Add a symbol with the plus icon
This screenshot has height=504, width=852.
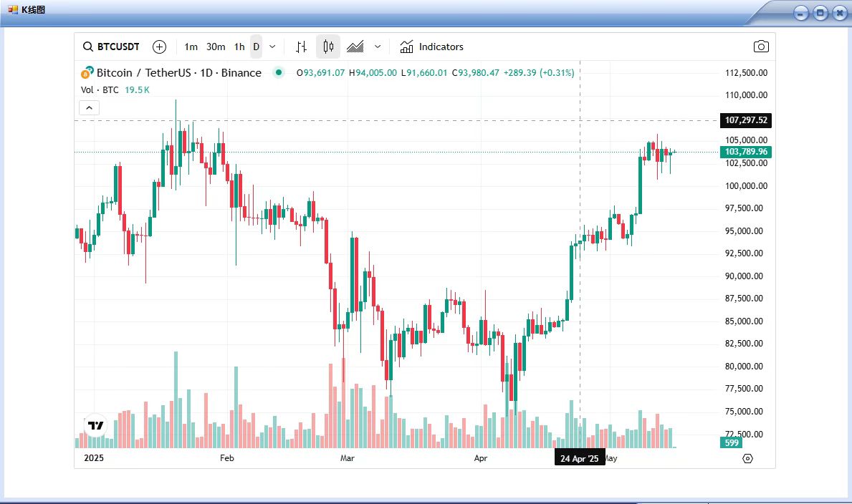click(159, 47)
